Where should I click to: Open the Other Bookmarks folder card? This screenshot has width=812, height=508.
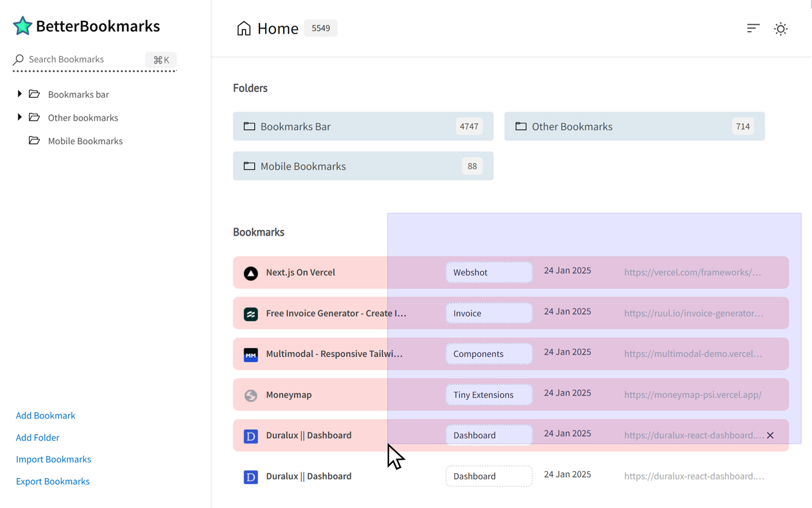(634, 126)
